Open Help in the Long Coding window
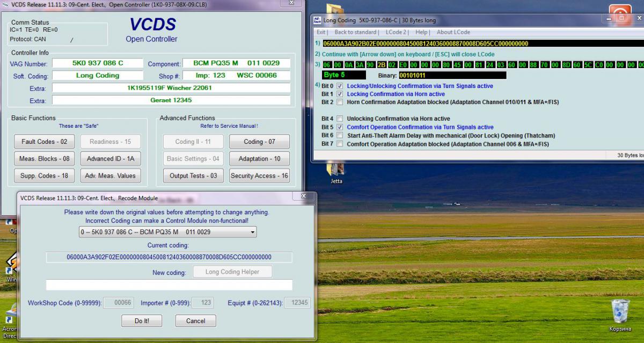644x343 pixels. pyautogui.click(x=421, y=32)
